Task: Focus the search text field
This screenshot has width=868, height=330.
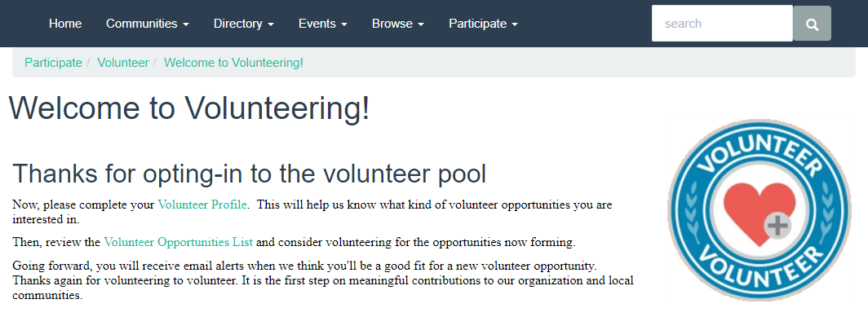Action: tap(723, 23)
